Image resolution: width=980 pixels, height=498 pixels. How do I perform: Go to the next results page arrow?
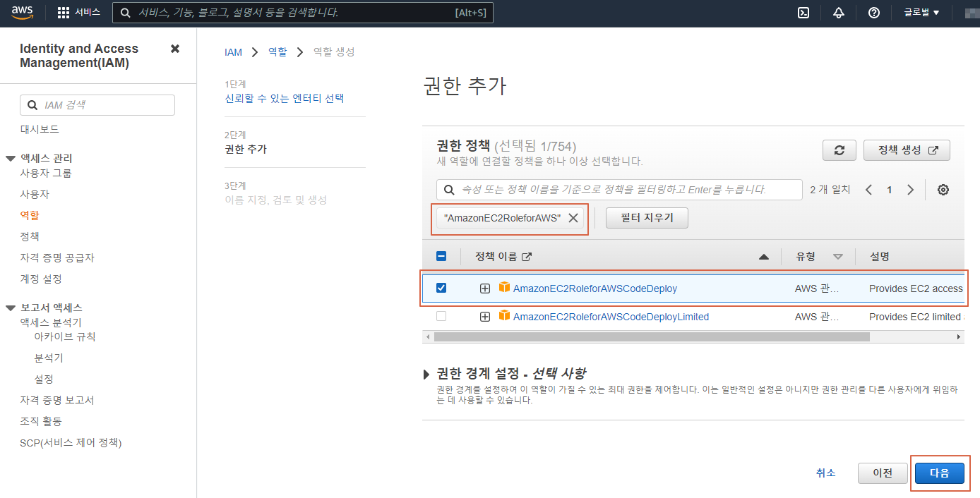(x=911, y=190)
